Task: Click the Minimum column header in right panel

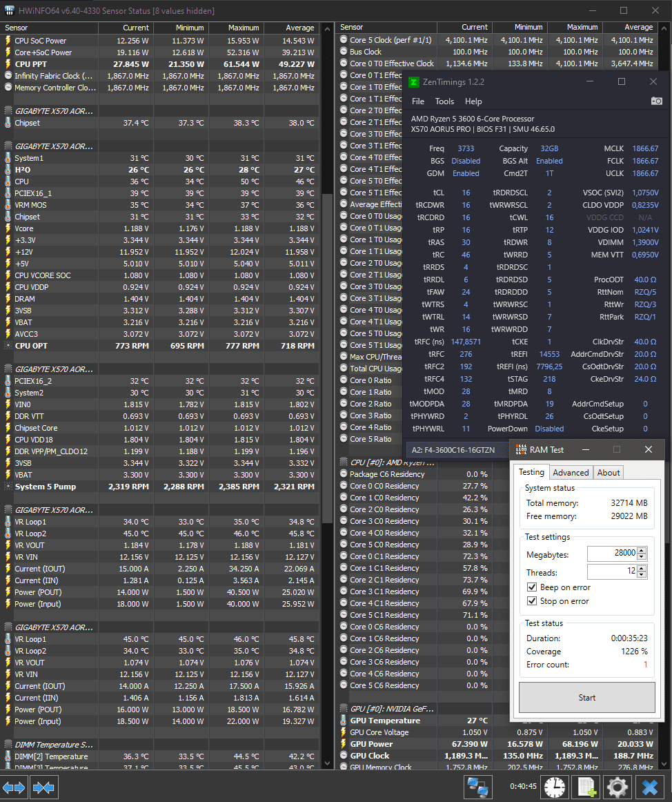Action: pyautogui.click(x=520, y=27)
